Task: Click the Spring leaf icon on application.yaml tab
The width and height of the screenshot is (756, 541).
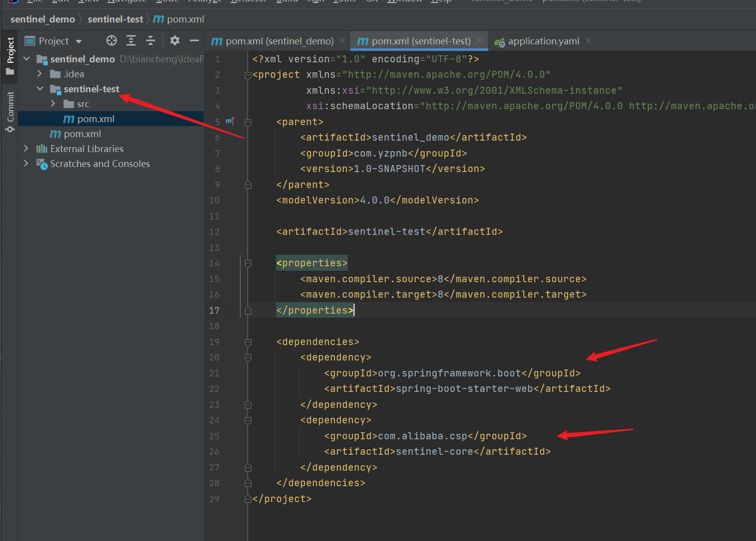Action: pyautogui.click(x=499, y=42)
